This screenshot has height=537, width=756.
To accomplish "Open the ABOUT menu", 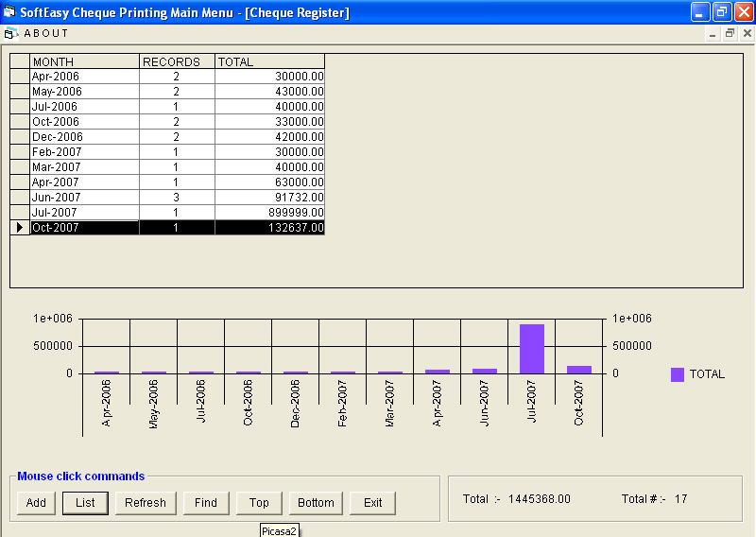I will coord(45,33).
